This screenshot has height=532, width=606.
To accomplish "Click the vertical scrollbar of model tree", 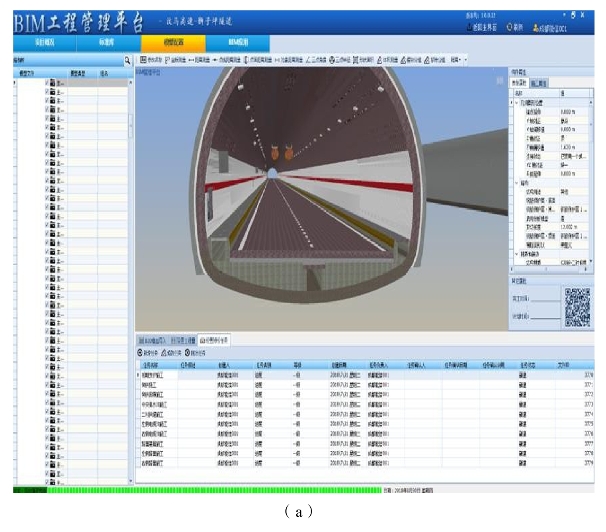I will 131,126.
